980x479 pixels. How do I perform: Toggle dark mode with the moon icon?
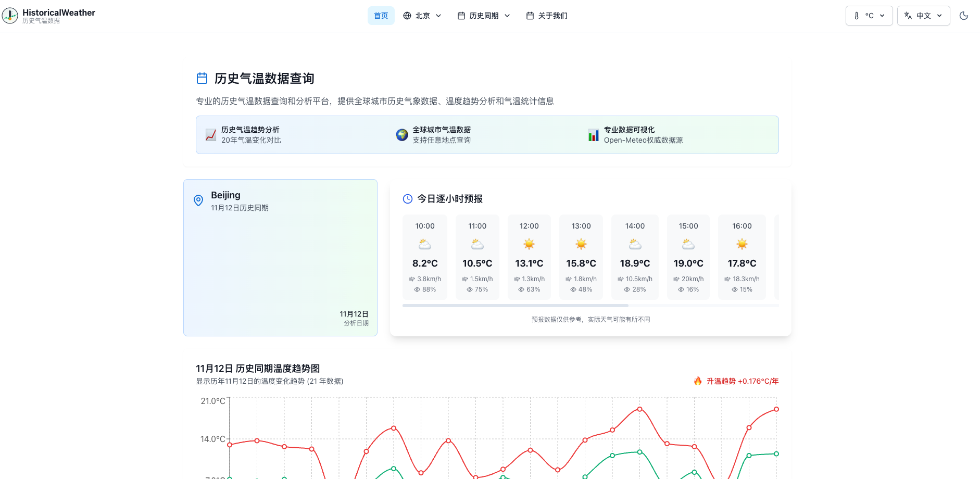964,15
